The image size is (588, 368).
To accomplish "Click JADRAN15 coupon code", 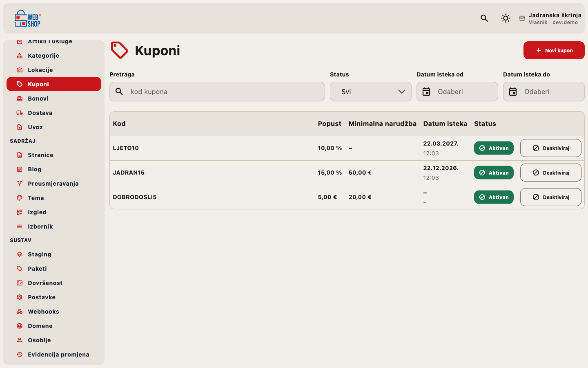I will point(129,173).
